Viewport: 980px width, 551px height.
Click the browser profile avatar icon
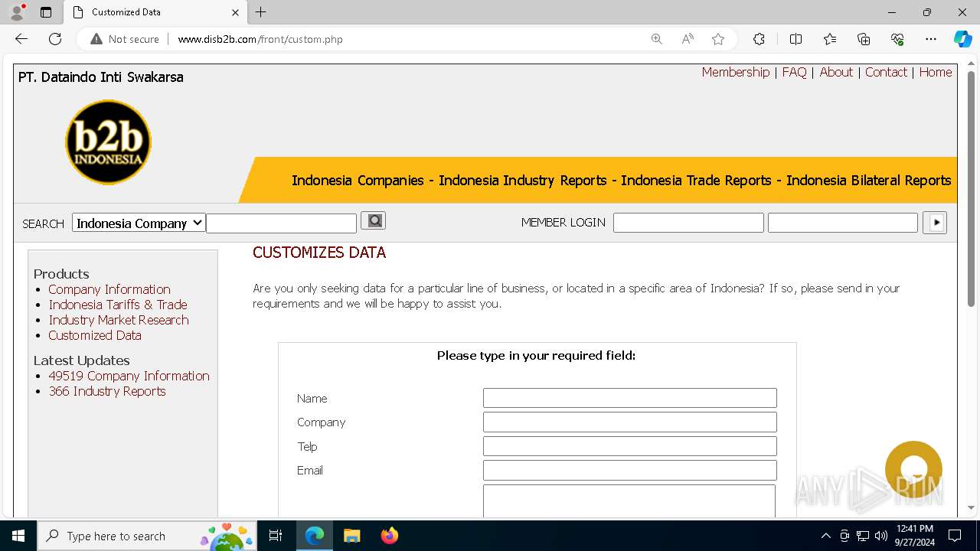click(x=17, y=12)
